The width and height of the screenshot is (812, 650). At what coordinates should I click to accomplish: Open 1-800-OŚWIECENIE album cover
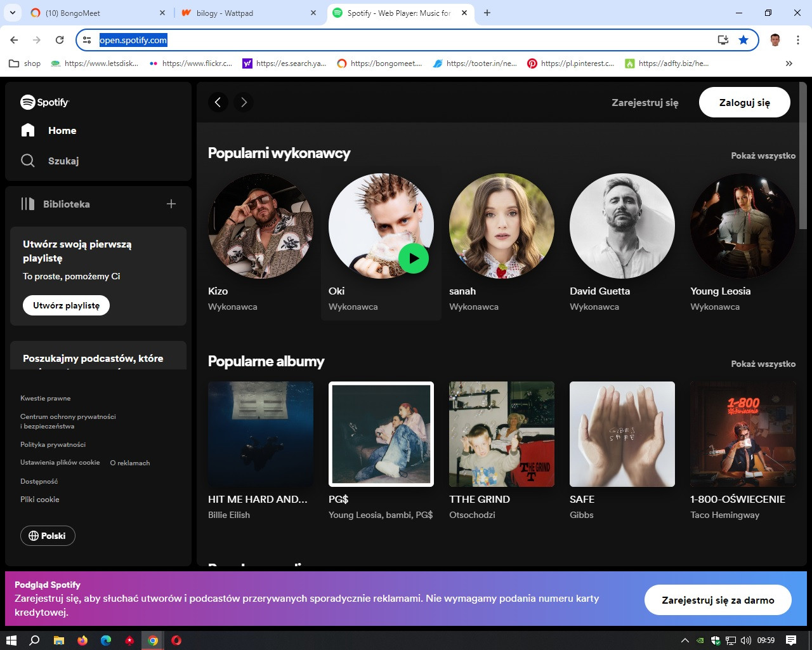[743, 434]
